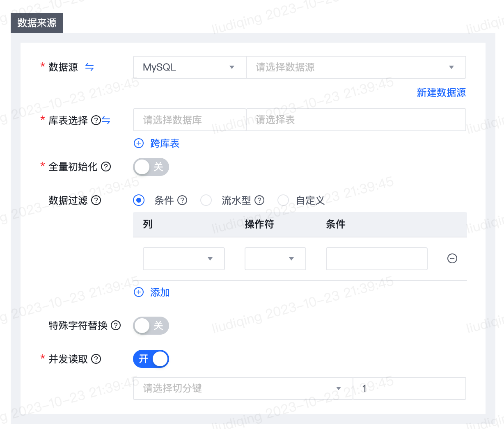Open 列 column dropdown in filter row

click(184, 259)
